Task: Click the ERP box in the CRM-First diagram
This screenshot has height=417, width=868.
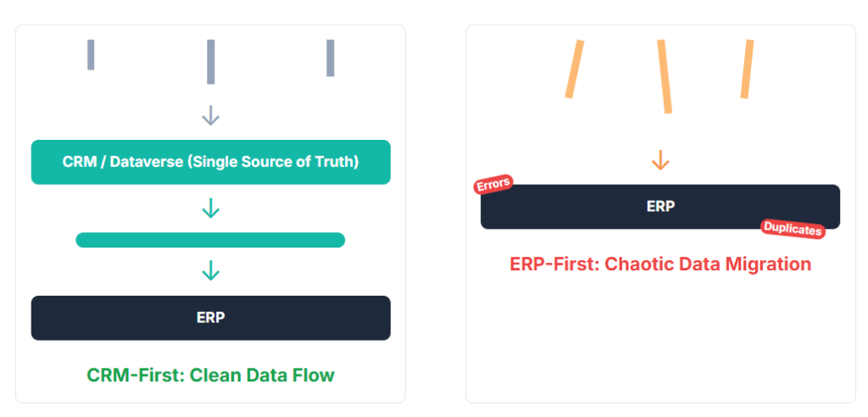Action: tap(210, 318)
